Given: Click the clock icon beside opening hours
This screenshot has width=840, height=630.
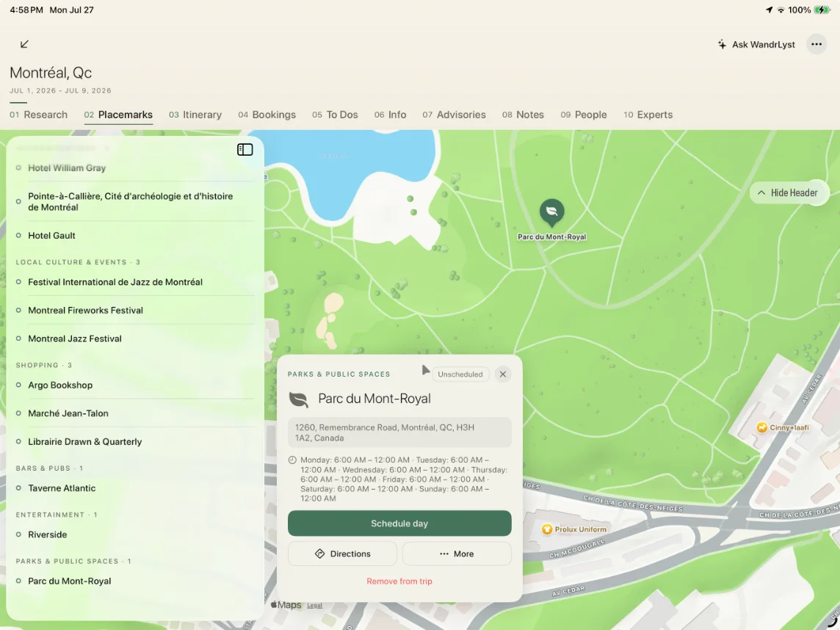Looking at the screenshot, I should tap(292, 460).
